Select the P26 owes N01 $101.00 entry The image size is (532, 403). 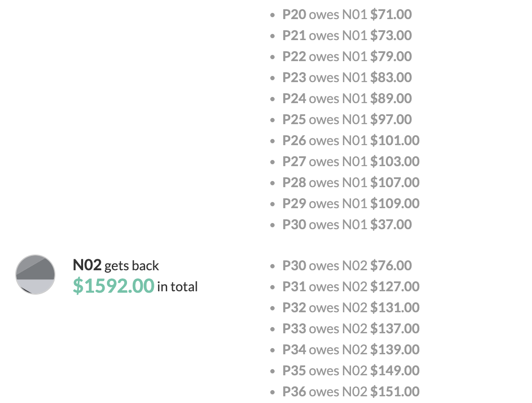(351, 140)
